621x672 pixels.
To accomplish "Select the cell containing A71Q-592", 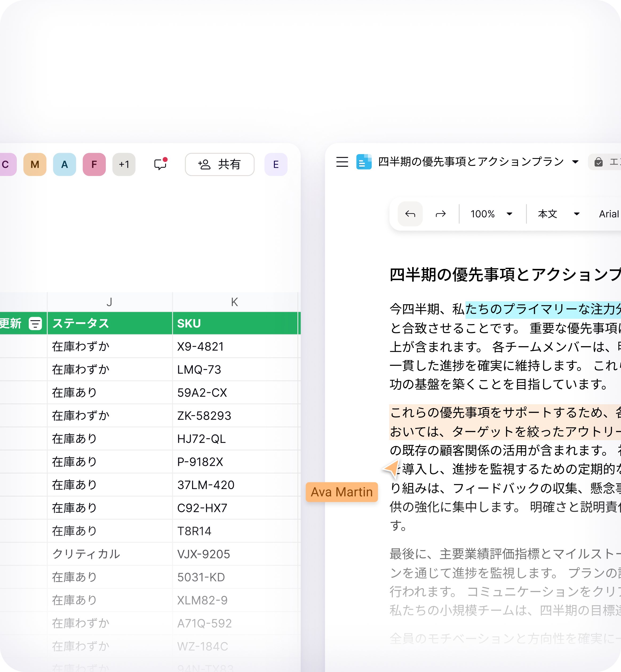I will [x=235, y=623].
